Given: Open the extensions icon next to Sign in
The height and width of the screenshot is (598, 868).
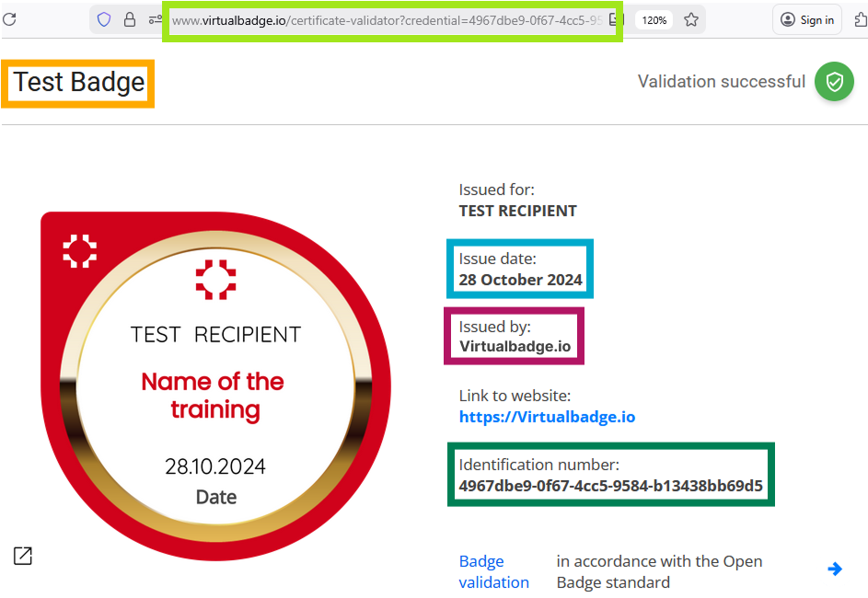Looking at the screenshot, I should pos(861,20).
